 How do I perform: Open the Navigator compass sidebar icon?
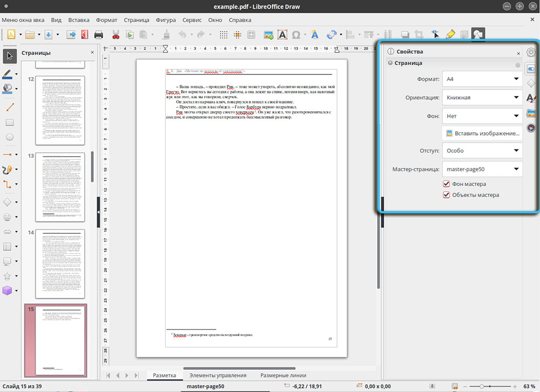[531, 129]
